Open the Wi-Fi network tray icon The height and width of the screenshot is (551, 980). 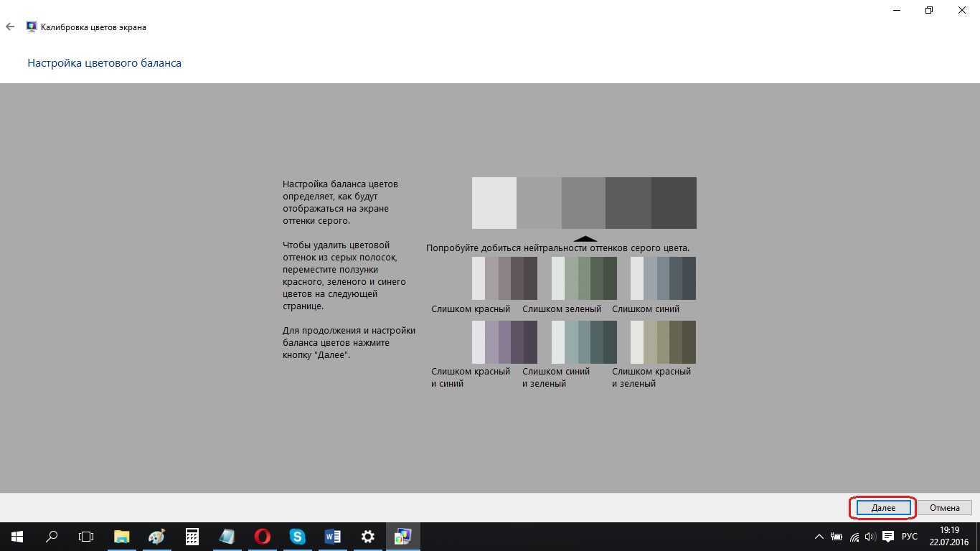pyautogui.click(x=853, y=537)
